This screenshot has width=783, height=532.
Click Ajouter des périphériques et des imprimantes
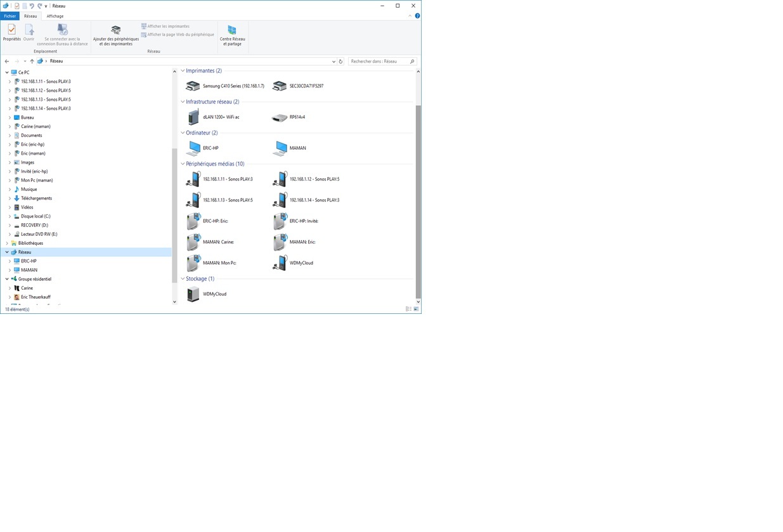pos(116,35)
